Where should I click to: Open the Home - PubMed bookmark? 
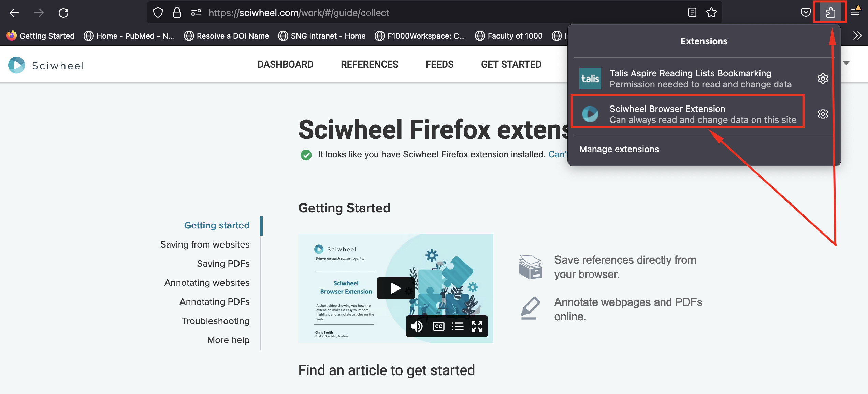click(x=129, y=36)
